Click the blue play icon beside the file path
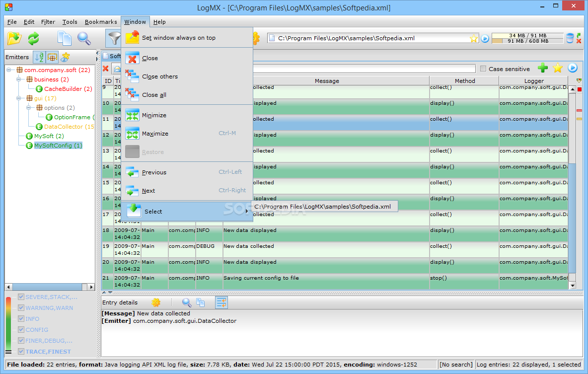 [x=485, y=38]
